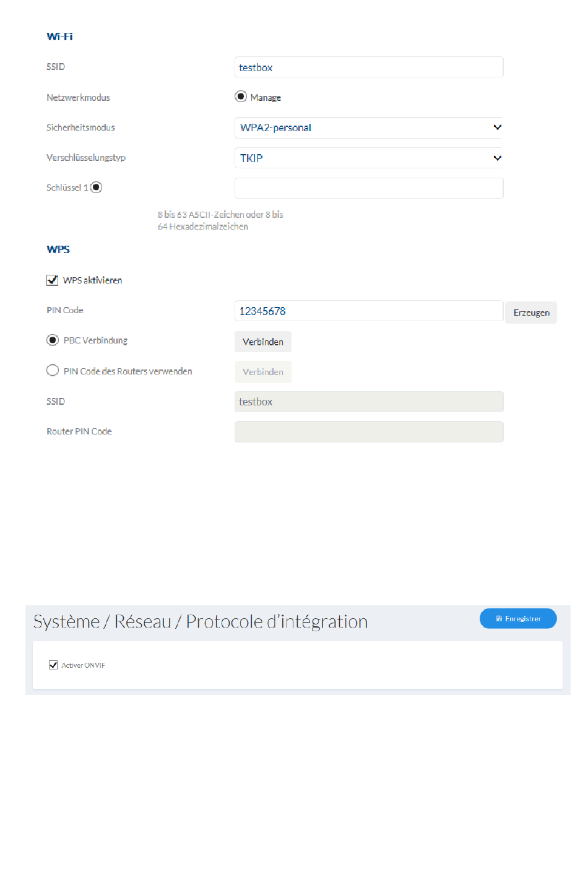This screenshot has height=872, width=588.
Task: Click the Router PIN Code field
Action: click(369, 432)
